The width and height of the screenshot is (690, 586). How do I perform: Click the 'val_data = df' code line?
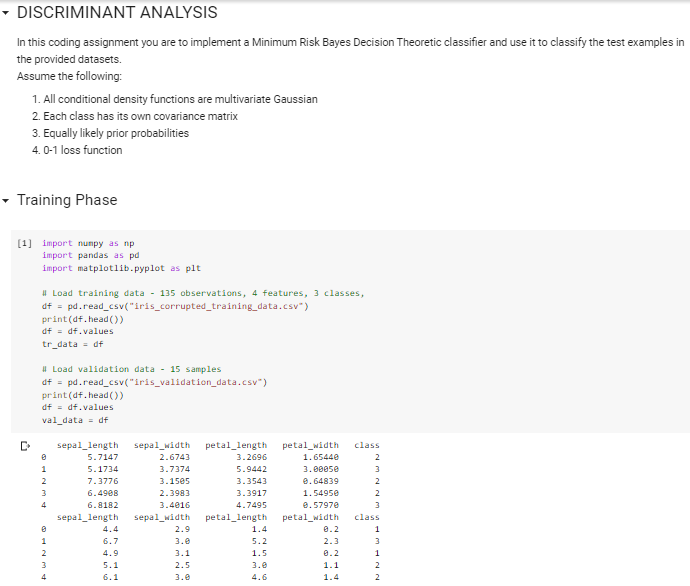[75, 420]
